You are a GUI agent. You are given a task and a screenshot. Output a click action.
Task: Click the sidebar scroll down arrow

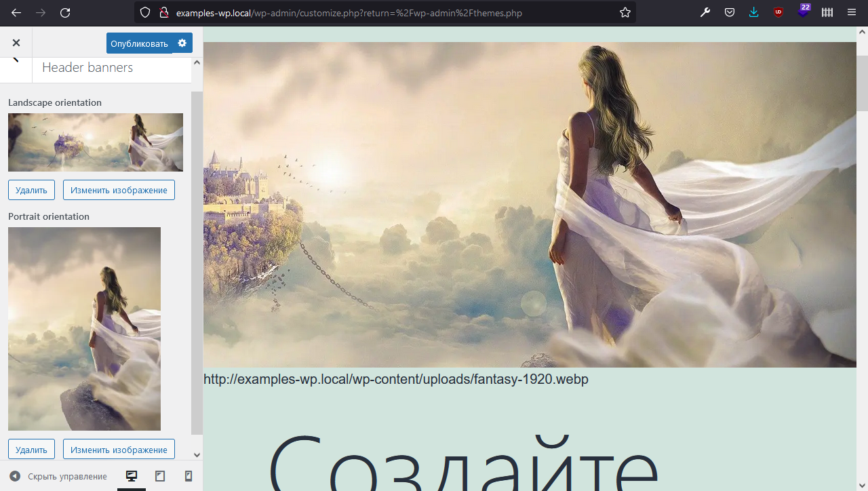tap(197, 456)
